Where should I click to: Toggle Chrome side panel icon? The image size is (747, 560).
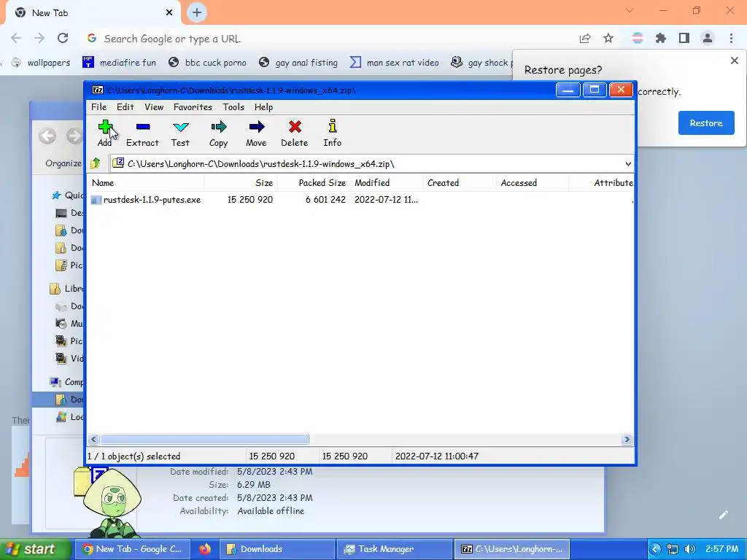(x=684, y=38)
